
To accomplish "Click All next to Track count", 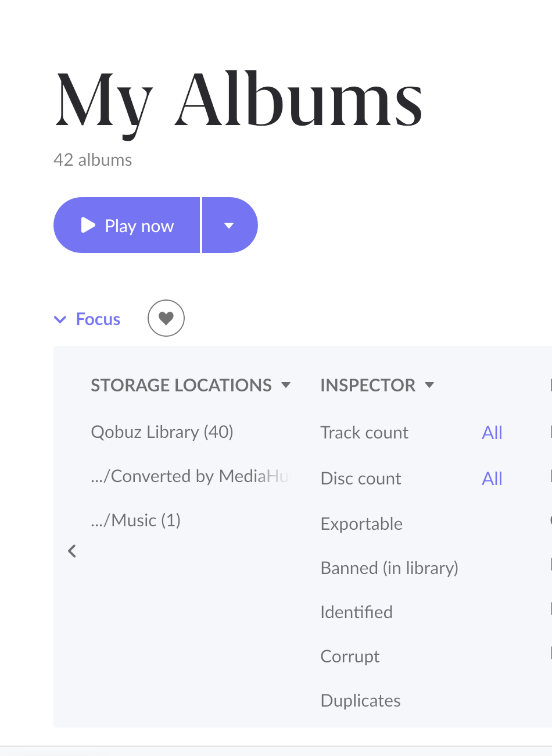I will pos(492,433).
